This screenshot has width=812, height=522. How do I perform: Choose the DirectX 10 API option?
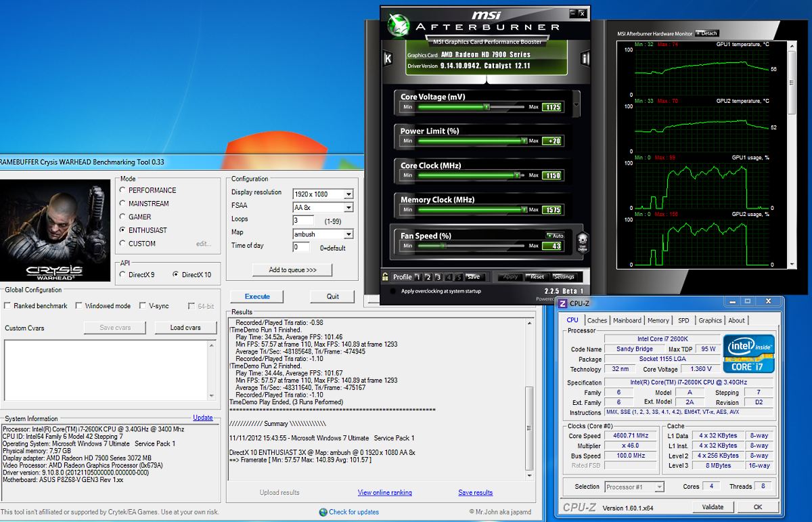(176, 275)
